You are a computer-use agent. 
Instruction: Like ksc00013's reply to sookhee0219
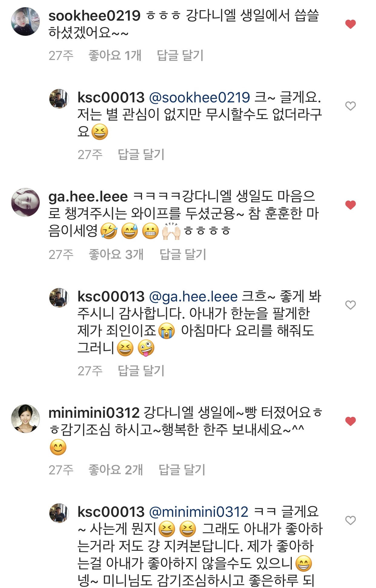coord(350,106)
